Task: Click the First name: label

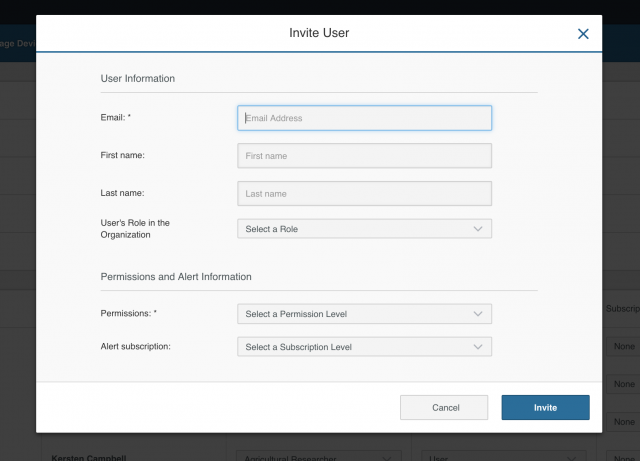Action: pyautogui.click(x=123, y=155)
